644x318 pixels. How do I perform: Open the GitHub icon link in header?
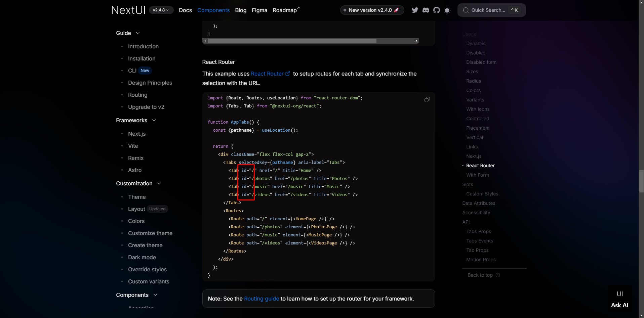tap(437, 10)
